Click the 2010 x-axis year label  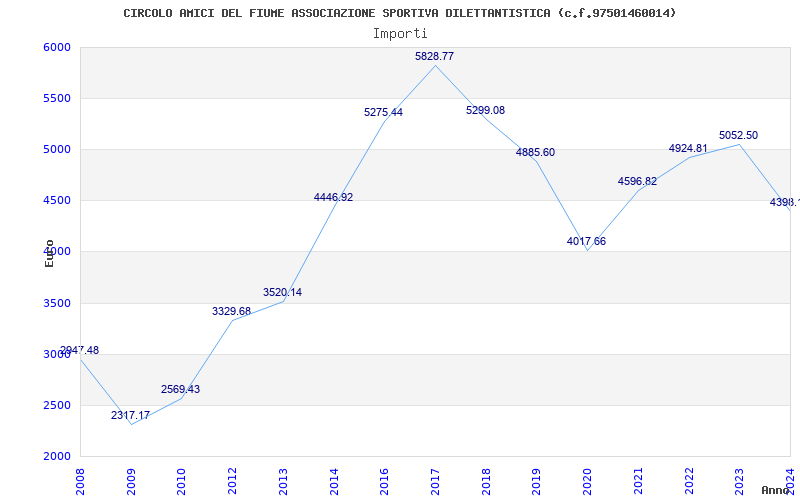182,482
